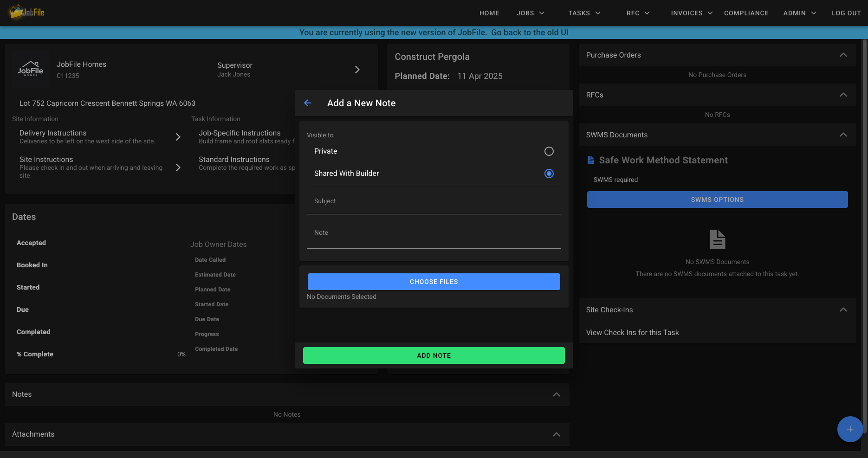Collapse the SWMS Documents panel
Screen dimensions: 868x458
[x=843, y=135]
